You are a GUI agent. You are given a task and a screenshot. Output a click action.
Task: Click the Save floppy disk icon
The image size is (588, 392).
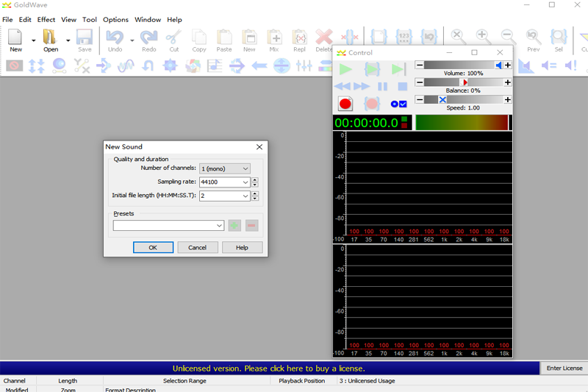click(85, 40)
